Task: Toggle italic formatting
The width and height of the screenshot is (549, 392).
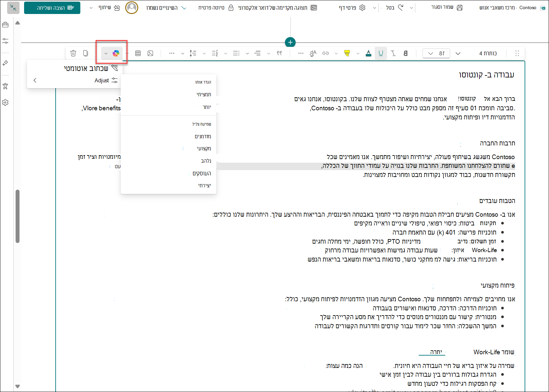Action: tap(393, 53)
